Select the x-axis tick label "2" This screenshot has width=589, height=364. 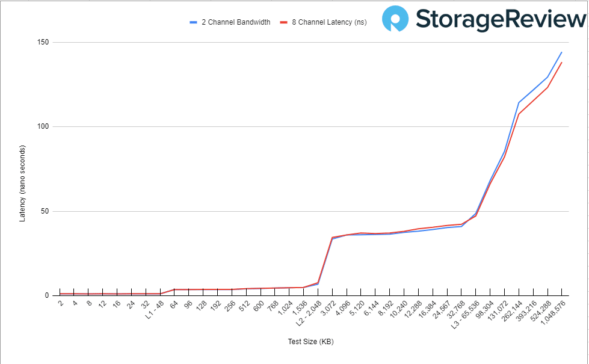pos(61,303)
